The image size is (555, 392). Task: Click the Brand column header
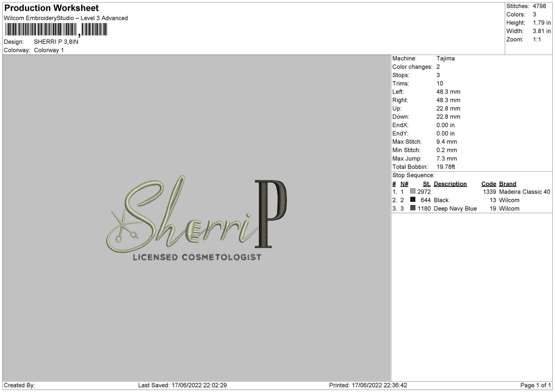(507, 184)
